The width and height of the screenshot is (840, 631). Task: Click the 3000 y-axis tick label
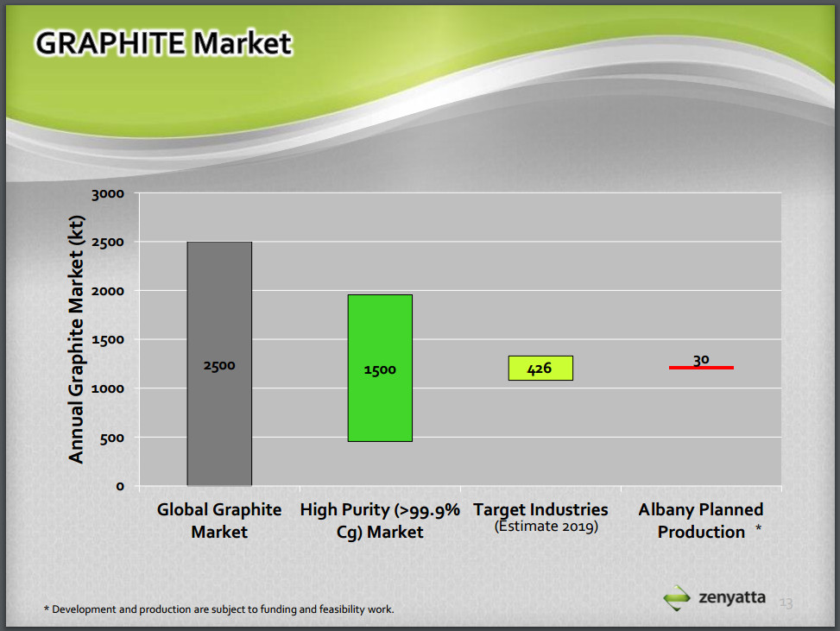108,193
